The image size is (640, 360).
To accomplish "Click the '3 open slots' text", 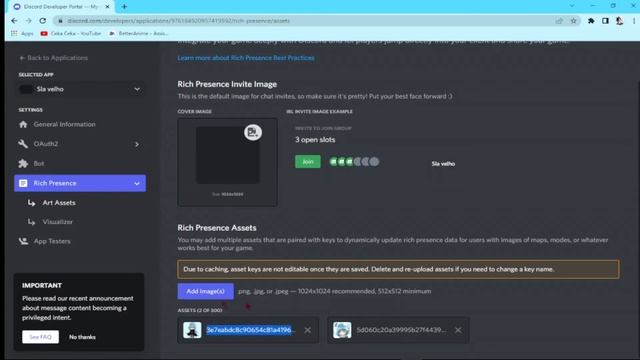I will pyautogui.click(x=315, y=140).
